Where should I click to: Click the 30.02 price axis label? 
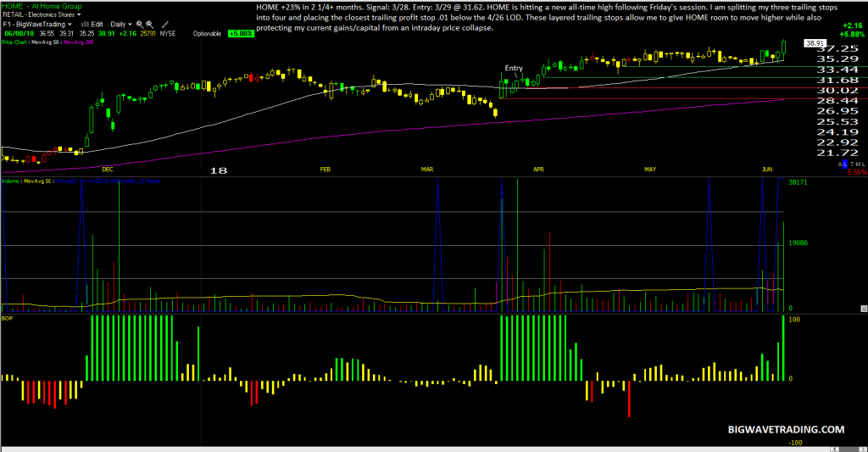(x=837, y=90)
